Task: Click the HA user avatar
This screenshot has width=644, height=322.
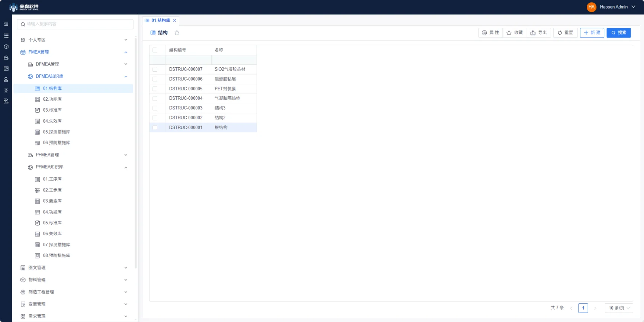Action: coord(591,7)
